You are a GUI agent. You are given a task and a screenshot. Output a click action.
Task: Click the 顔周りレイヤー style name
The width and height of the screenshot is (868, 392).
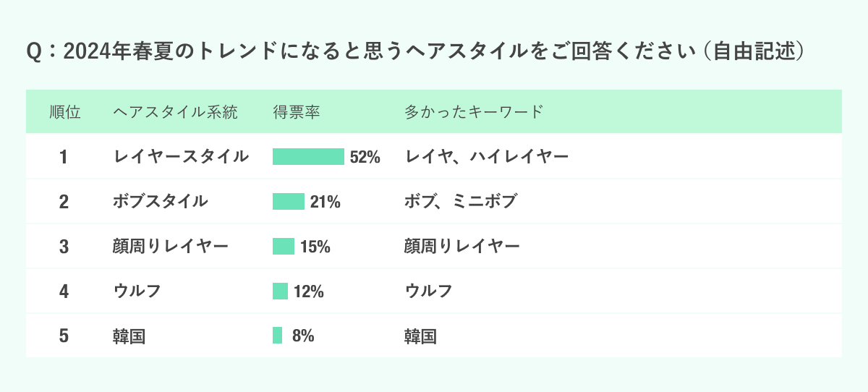pyautogui.click(x=171, y=247)
